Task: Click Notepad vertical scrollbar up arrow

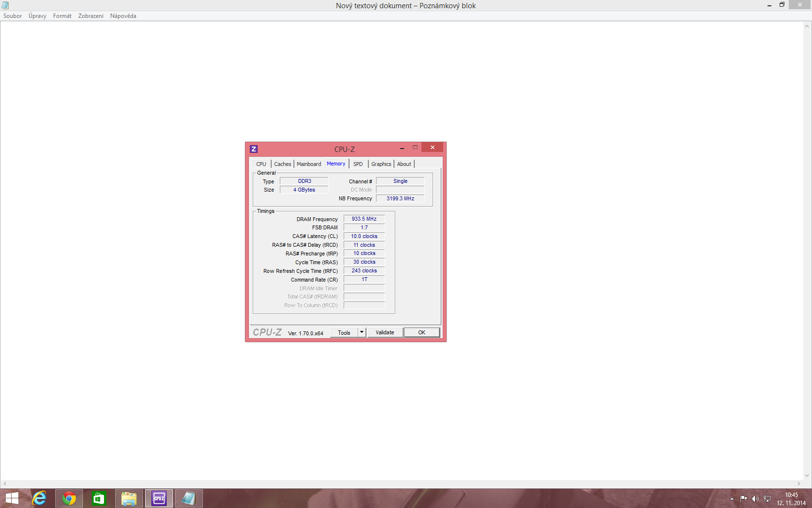Action: point(807,26)
